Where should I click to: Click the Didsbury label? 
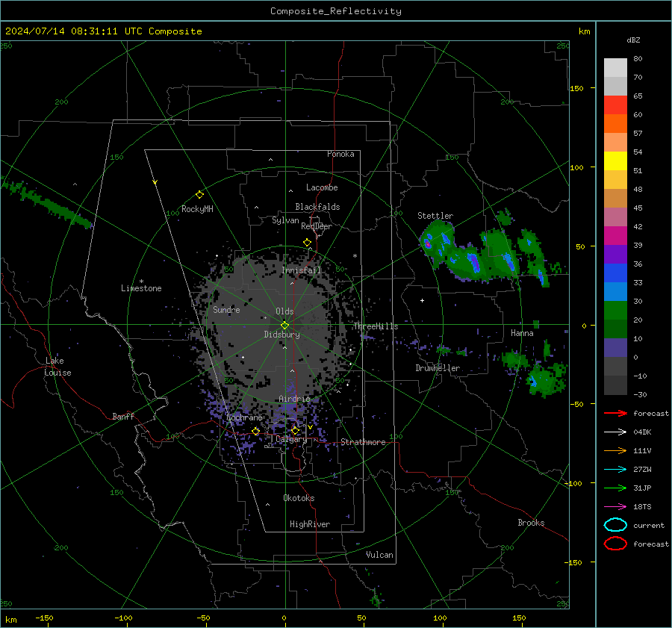281,335
